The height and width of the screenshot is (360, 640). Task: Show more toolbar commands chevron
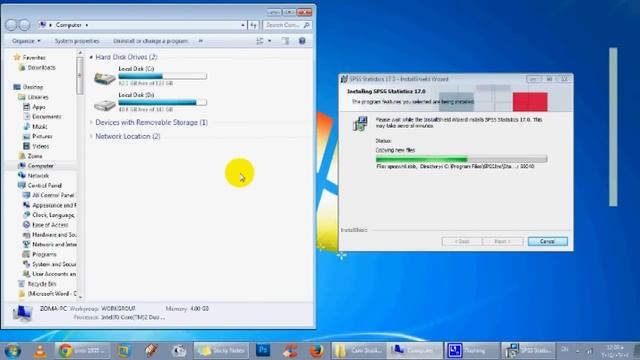pyautogui.click(x=200, y=41)
